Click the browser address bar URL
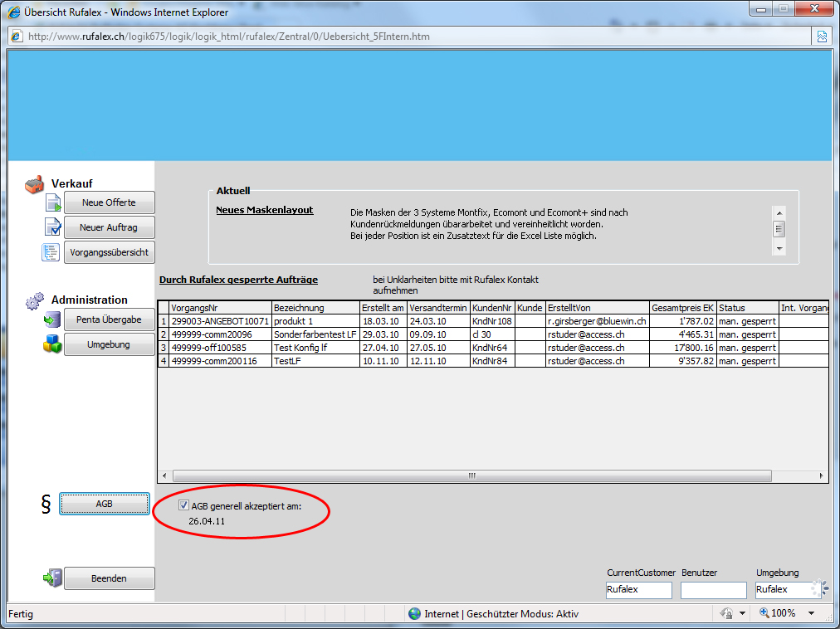 pyautogui.click(x=229, y=37)
